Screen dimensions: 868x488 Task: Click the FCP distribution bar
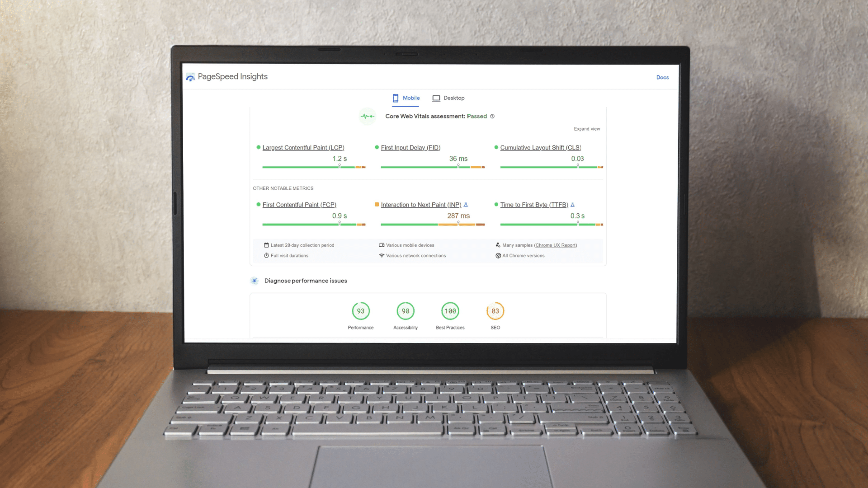click(x=314, y=224)
